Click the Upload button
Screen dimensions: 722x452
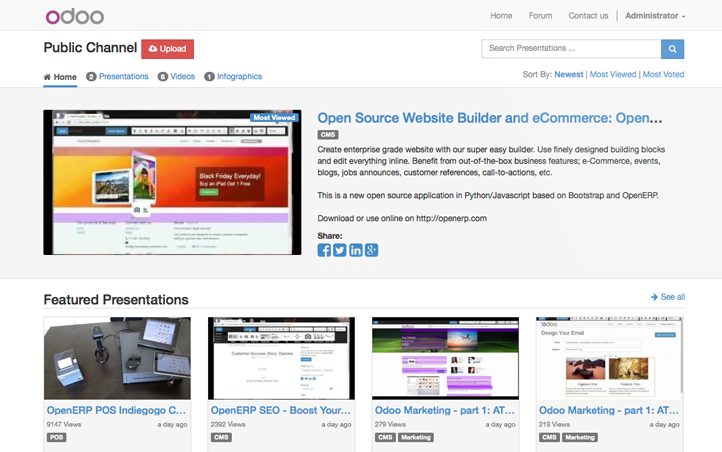coord(168,49)
